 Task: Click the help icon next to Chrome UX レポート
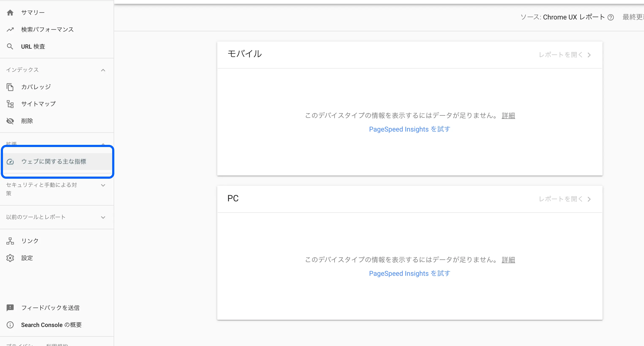[x=611, y=17]
